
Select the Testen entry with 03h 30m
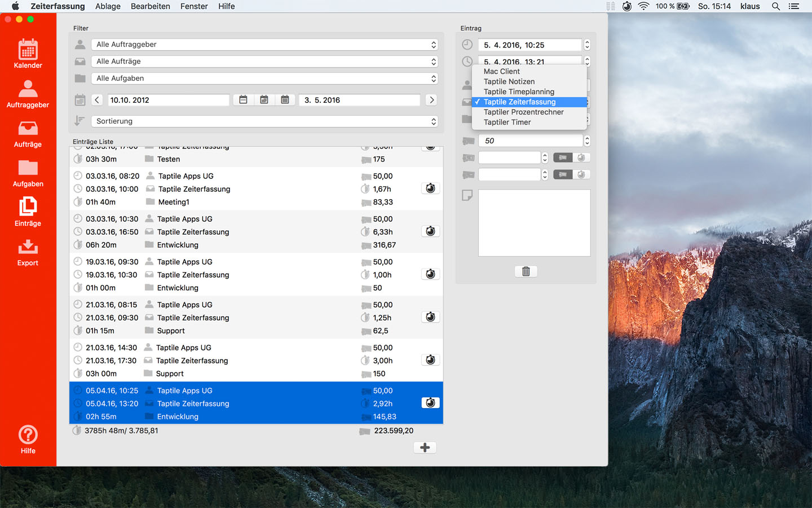pyautogui.click(x=256, y=156)
